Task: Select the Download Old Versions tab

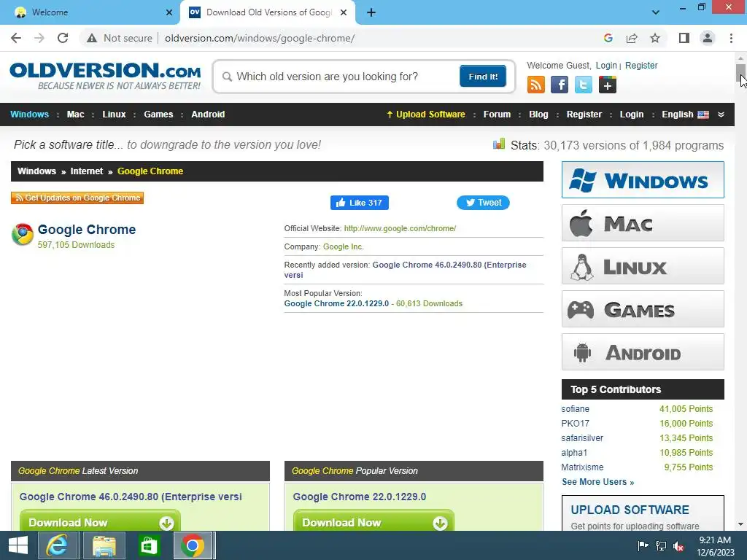Action: [267, 12]
